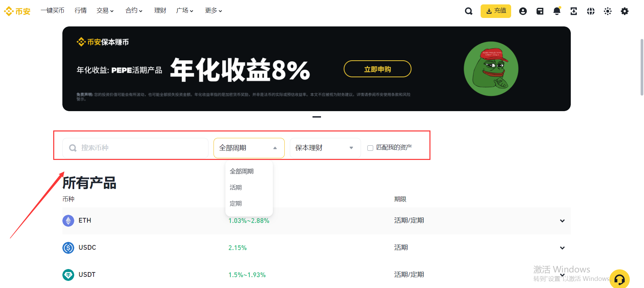Screen dimensions: 644x288
Task: Click the search magnifier icon in header
Action: pos(468,11)
